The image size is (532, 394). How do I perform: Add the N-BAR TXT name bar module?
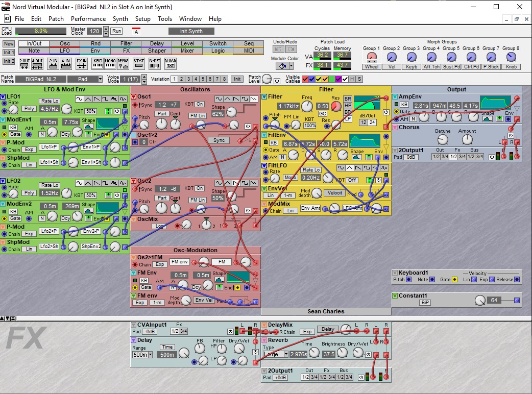point(171,64)
